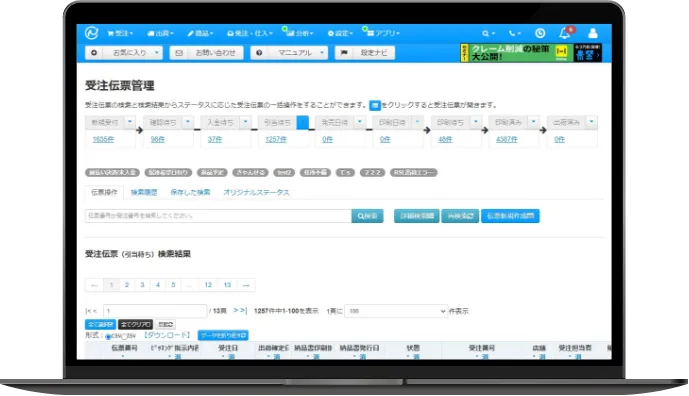Click the app logo in the header

coord(91,33)
